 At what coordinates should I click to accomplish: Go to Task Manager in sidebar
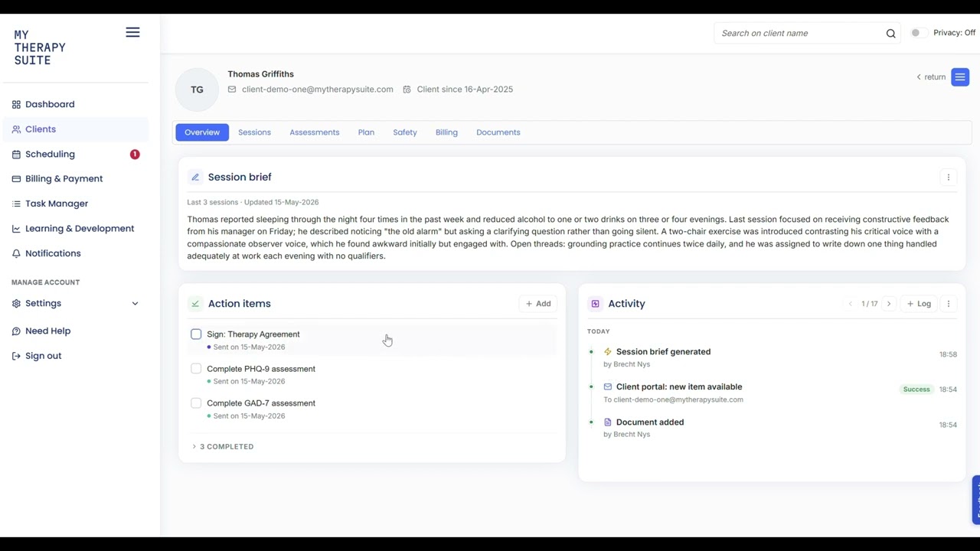(x=57, y=204)
